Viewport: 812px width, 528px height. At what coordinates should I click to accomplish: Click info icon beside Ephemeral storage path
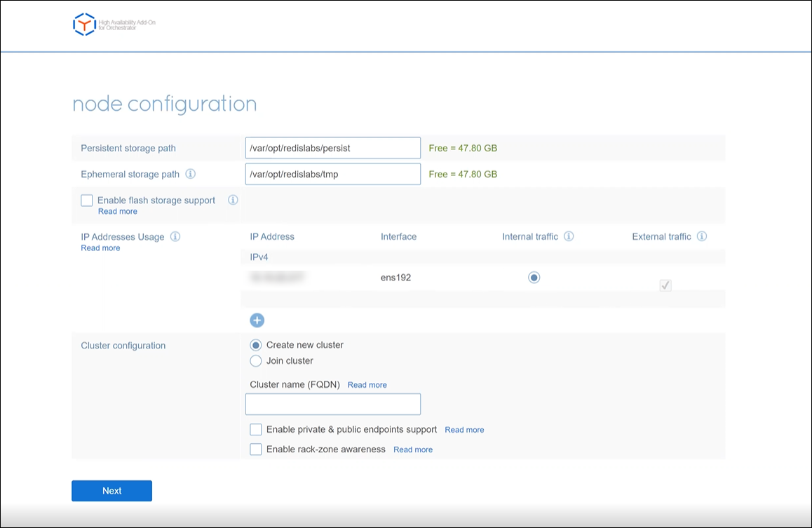tap(190, 174)
